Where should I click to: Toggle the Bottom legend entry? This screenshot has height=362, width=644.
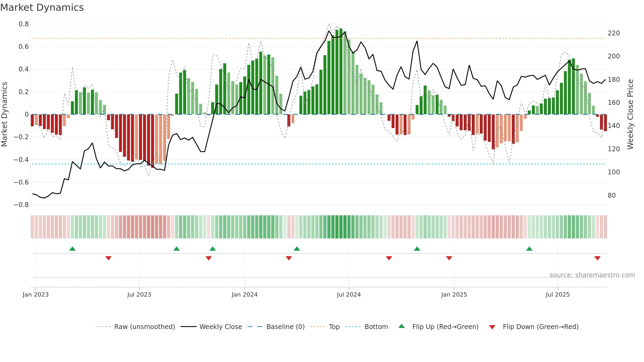point(367,327)
